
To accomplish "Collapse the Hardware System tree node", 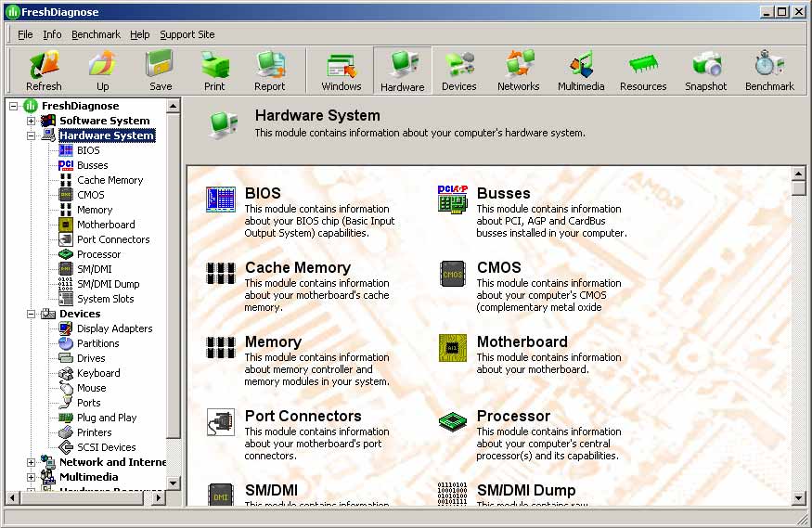I will tap(31, 135).
